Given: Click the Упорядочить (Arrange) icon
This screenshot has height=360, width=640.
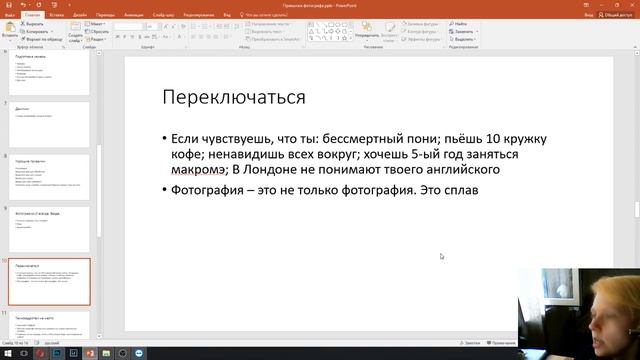Looking at the screenshot, I should coord(367,27).
